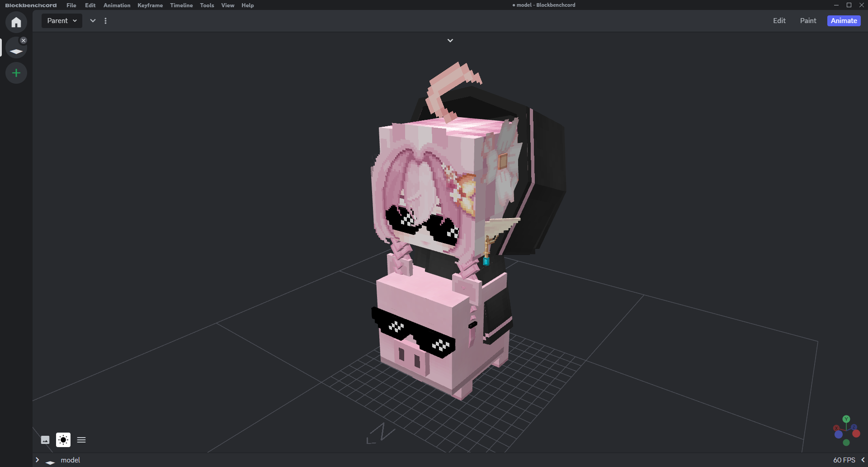
Task: Close the model tab in the left sidebar
Action: point(24,40)
